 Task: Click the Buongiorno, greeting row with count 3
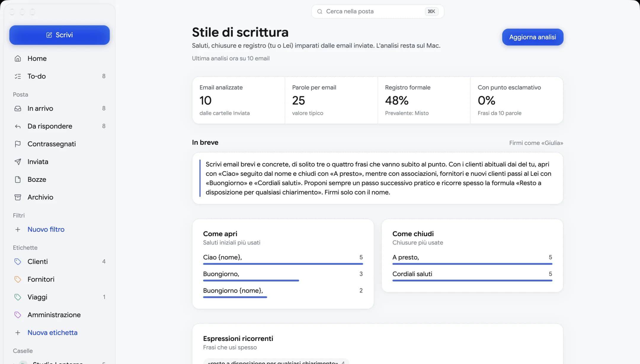pos(283,276)
